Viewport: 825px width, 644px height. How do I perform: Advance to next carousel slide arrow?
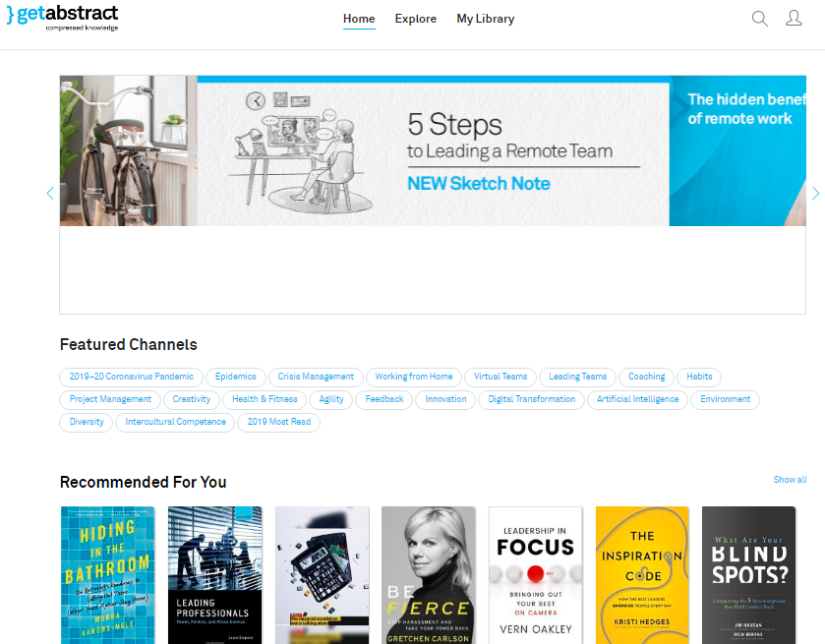point(815,193)
